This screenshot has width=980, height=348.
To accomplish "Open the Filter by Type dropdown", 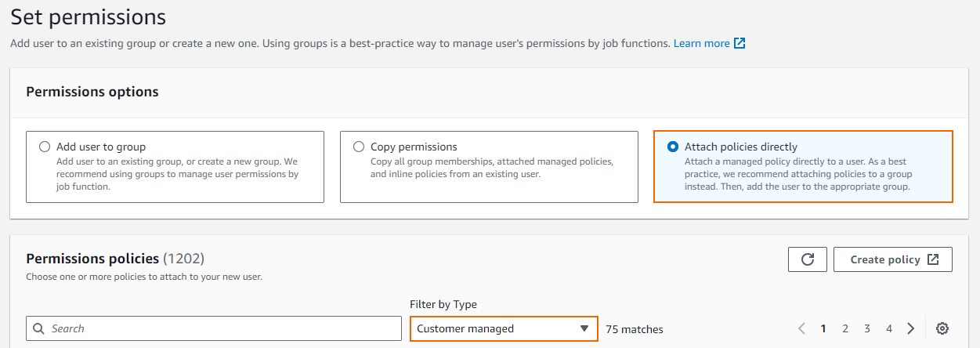I will point(504,328).
